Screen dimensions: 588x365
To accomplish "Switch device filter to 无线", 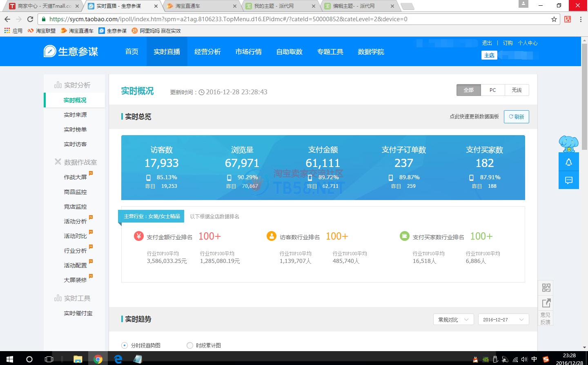I will coord(517,90).
